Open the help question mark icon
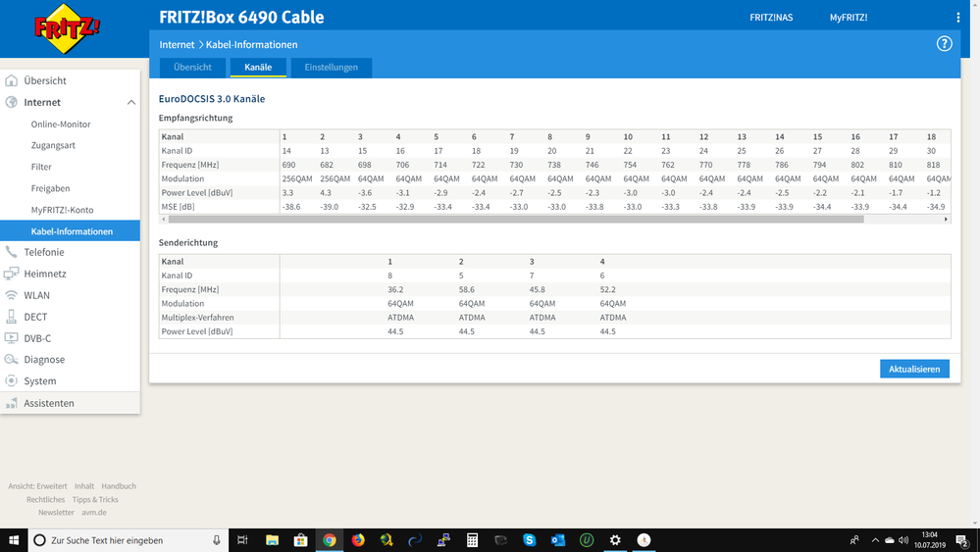 point(944,44)
